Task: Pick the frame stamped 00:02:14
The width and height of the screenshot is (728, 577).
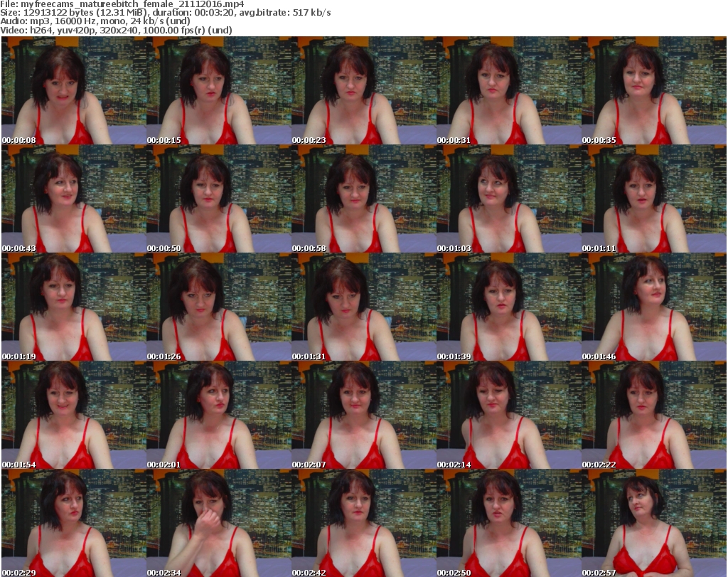Action: click(509, 415)
